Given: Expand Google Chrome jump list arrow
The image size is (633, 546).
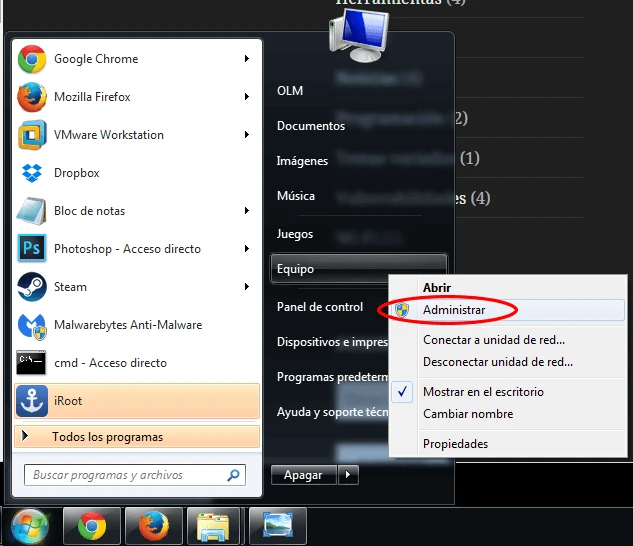Looking at the screenshot, I should click(247, 59).
